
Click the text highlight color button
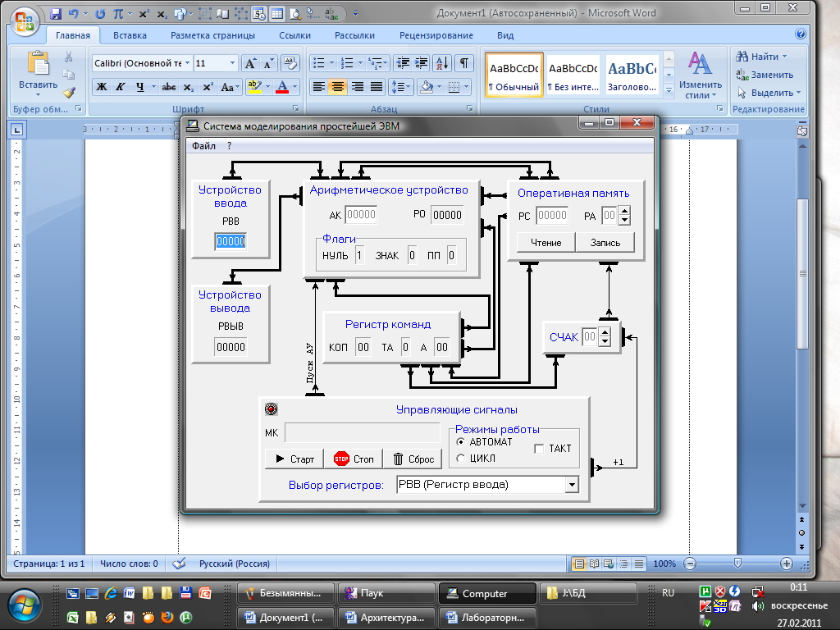[x=254, y=87]
